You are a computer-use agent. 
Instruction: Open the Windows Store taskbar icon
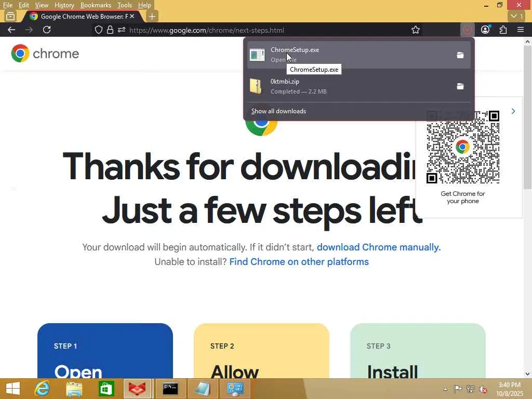click(x=105, y=389)
